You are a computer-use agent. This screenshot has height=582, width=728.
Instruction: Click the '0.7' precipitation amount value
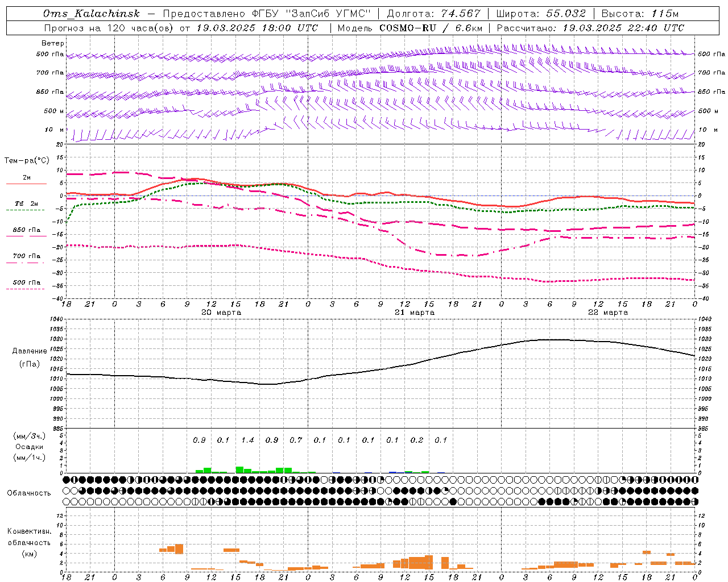click(296, 440)
